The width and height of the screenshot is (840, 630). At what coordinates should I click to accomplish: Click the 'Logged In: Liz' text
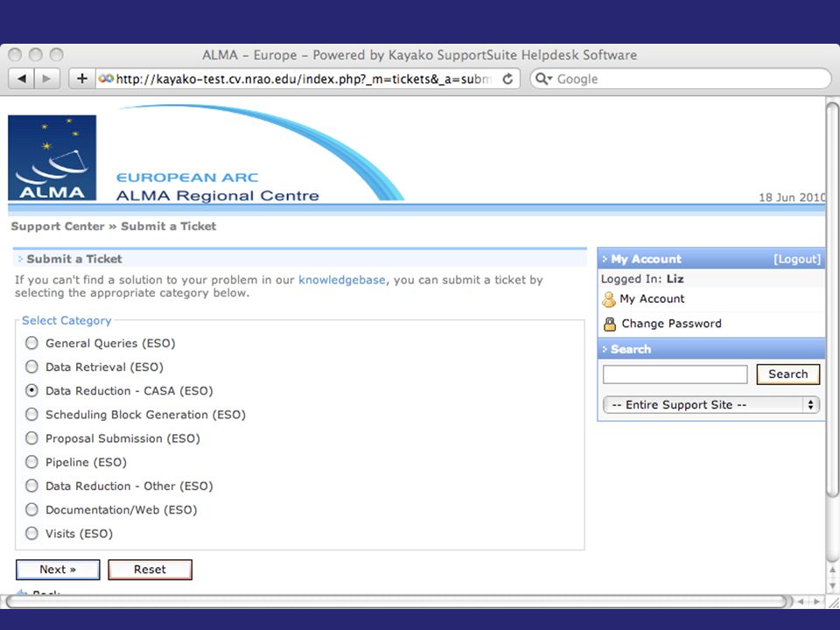[641, 278]
